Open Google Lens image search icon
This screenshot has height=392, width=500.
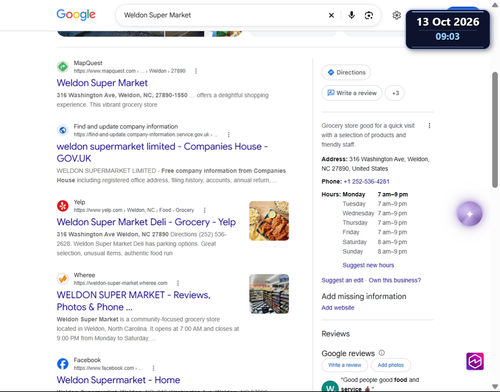(369, 15)
